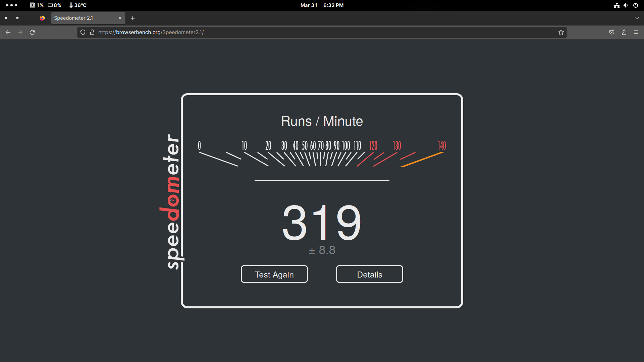Image resolution: width=644 pixels, height=362 pixels.
Task: Click the Test Again button
Action: coord(274,274)
